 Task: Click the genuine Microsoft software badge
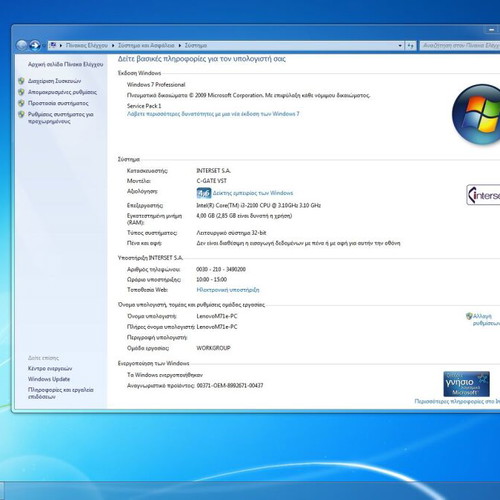coord(466,384)
